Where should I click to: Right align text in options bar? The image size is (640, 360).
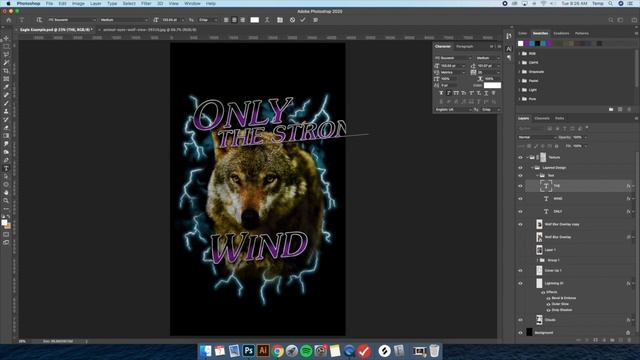click(243, 20)
